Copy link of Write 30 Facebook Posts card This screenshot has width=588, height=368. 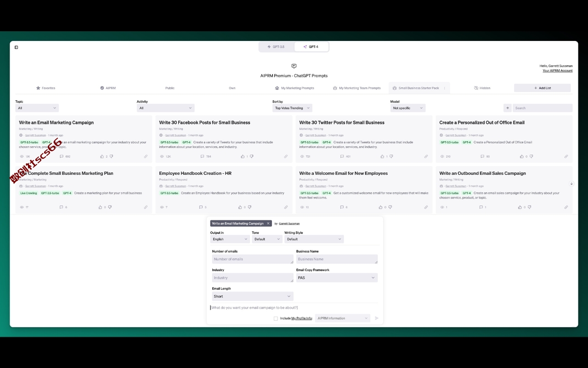tap(286, 156)
